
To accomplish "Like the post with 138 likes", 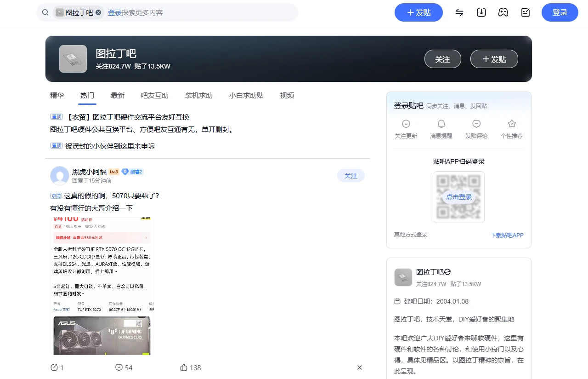I will click(184, 368).
